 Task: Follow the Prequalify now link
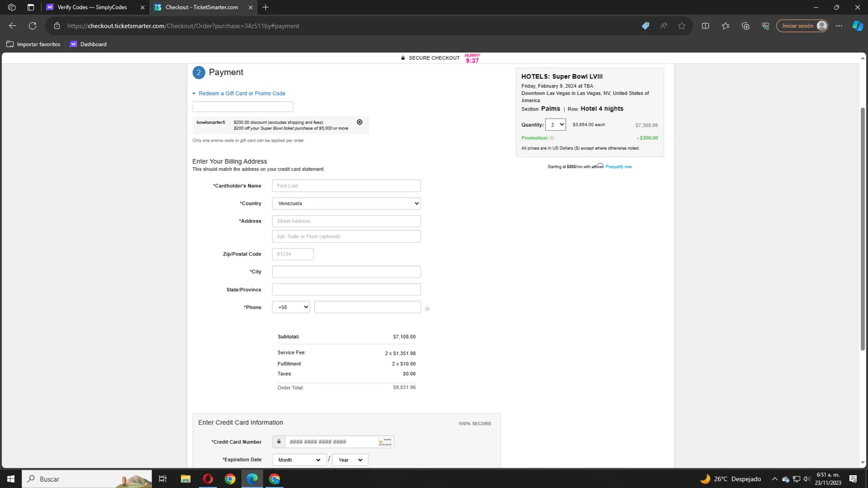click(x=619, y=167)
